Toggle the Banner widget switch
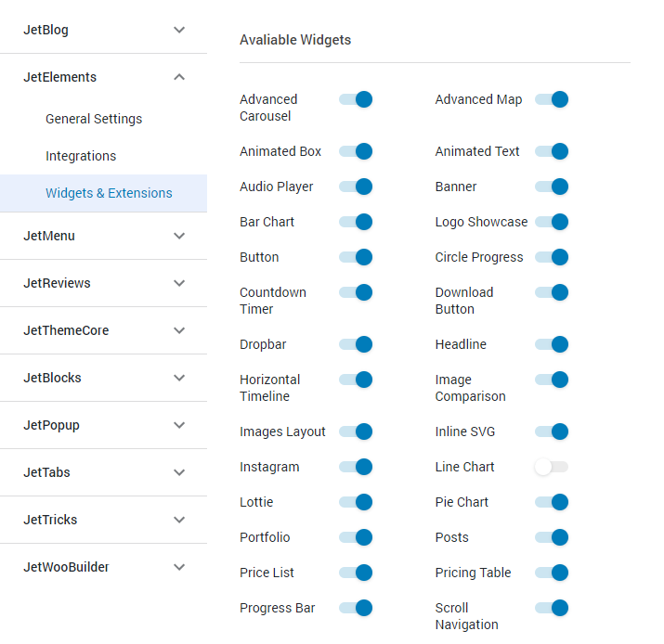 552,187
